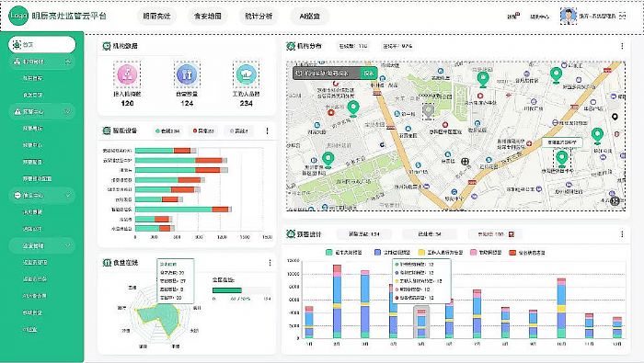Click the green search button on the map
Viewport: 644px width, 363px height.
pos(369,73)
